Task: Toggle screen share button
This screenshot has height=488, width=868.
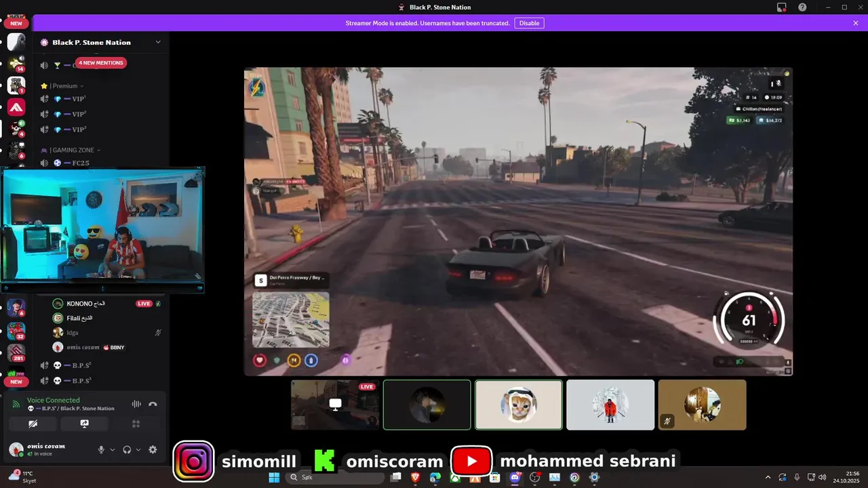Action: 84,424
